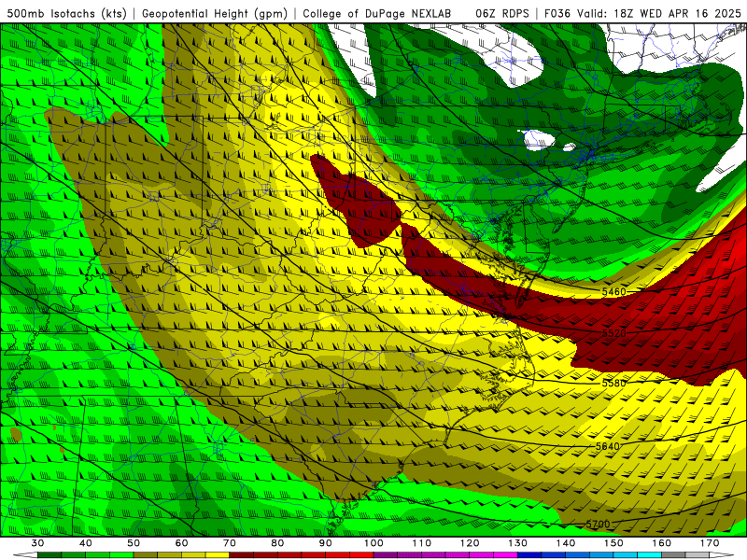Click the 5460 height contour label
This screenshot has width=747, height=560.
613,291
